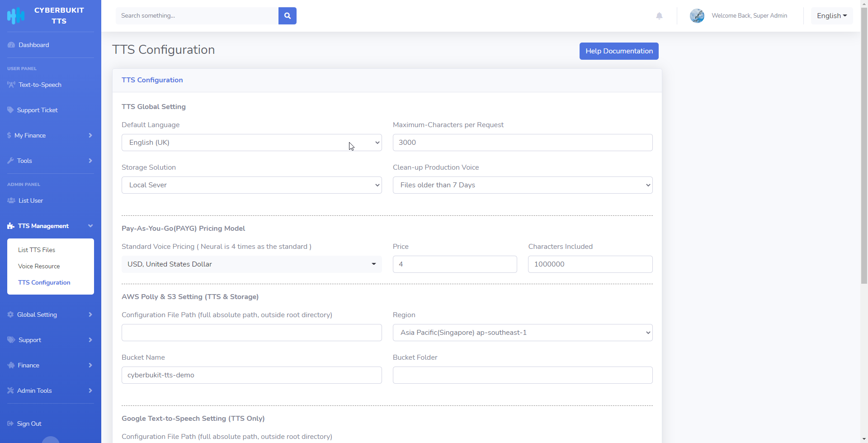Expand the My Finance sidebar menu
Viewport: 868px width, 443px height.
(x=50, y=135)
